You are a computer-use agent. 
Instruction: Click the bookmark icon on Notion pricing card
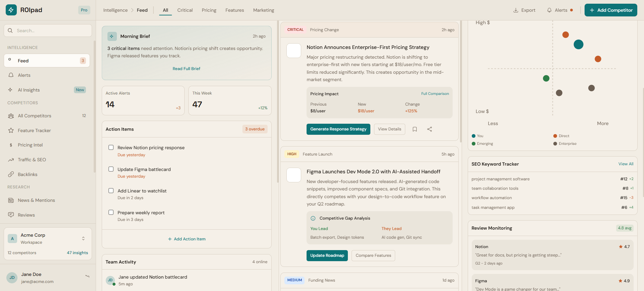pyautogui.click(x=415, y=129)
